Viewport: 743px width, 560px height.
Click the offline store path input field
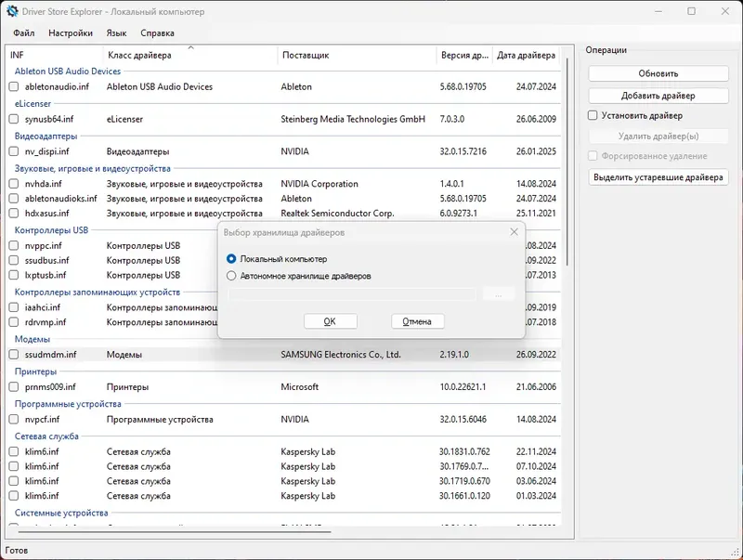(x=352, y=294)
